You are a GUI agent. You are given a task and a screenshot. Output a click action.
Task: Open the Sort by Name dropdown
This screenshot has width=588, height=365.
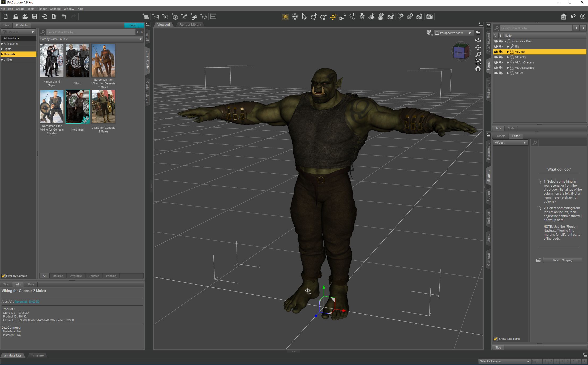click(x=91, y=39)
